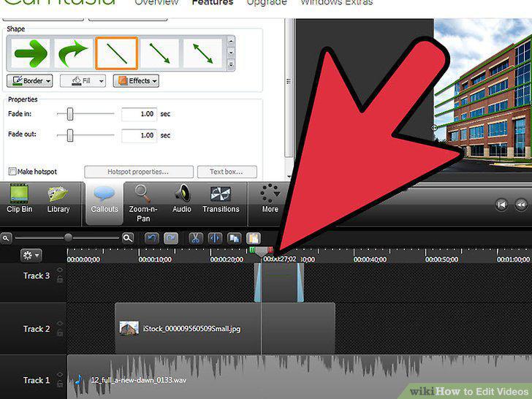This screenshot has height=399, width=532.
Task: Open the Features page link
Action: (x=213, y=2)
